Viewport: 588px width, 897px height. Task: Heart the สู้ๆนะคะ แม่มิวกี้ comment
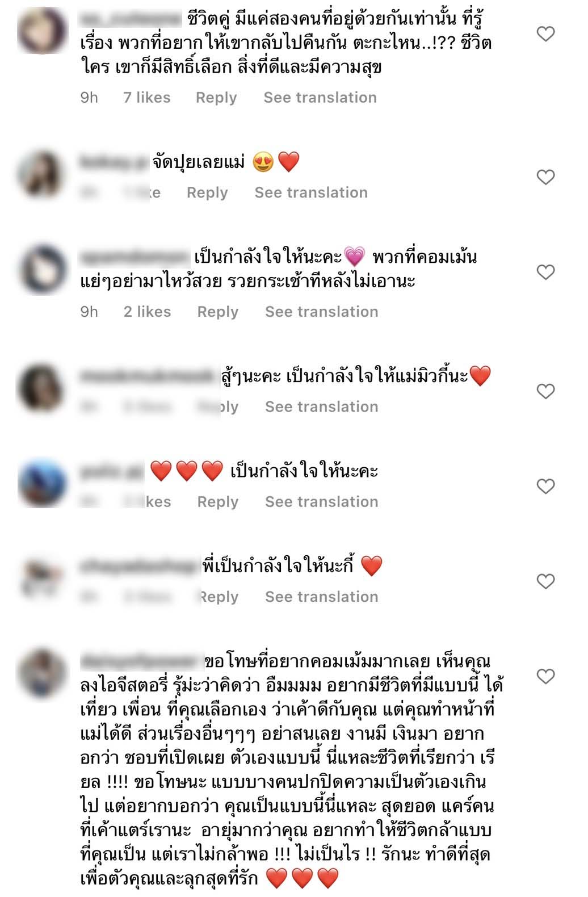tap(545, 391)
